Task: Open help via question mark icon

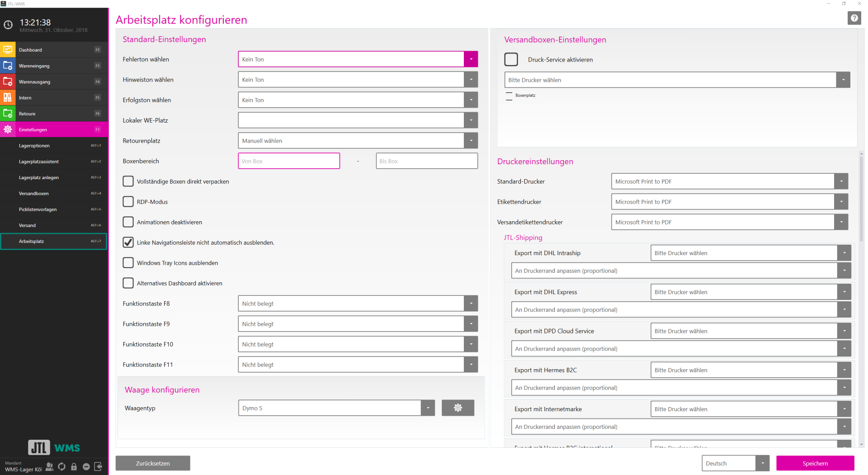Action: coord(854,18)
